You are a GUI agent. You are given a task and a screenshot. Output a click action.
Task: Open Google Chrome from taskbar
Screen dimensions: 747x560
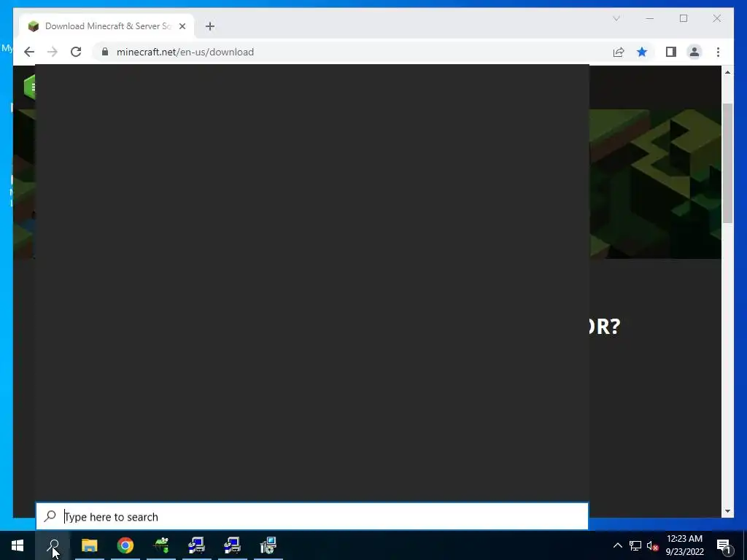pyautogui.click(x=125, y=545)
